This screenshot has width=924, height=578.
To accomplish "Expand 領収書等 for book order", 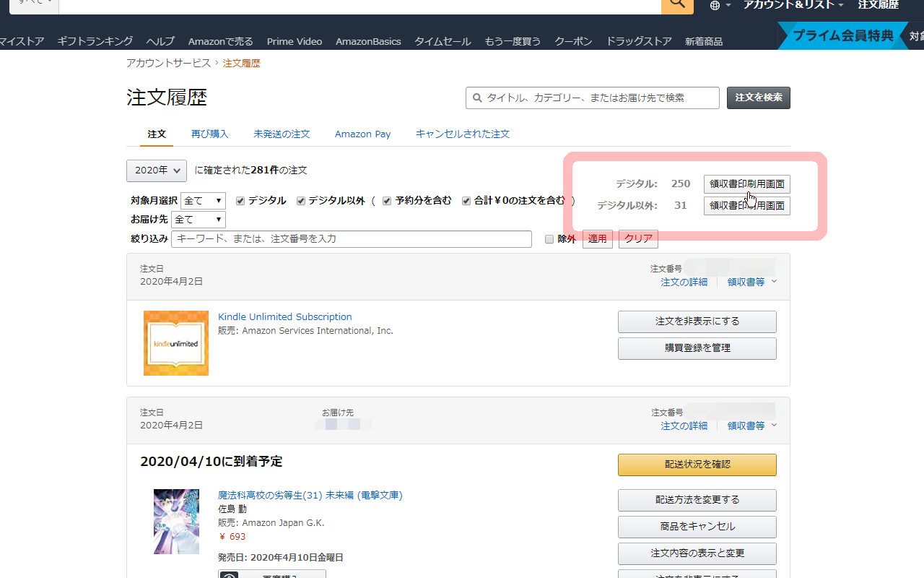I will pos(751,426).
